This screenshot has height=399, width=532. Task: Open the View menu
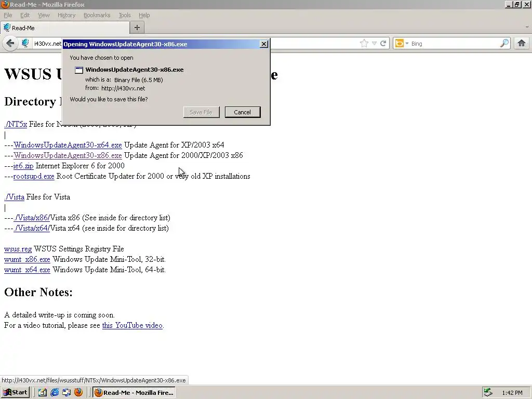coord(44,15)
